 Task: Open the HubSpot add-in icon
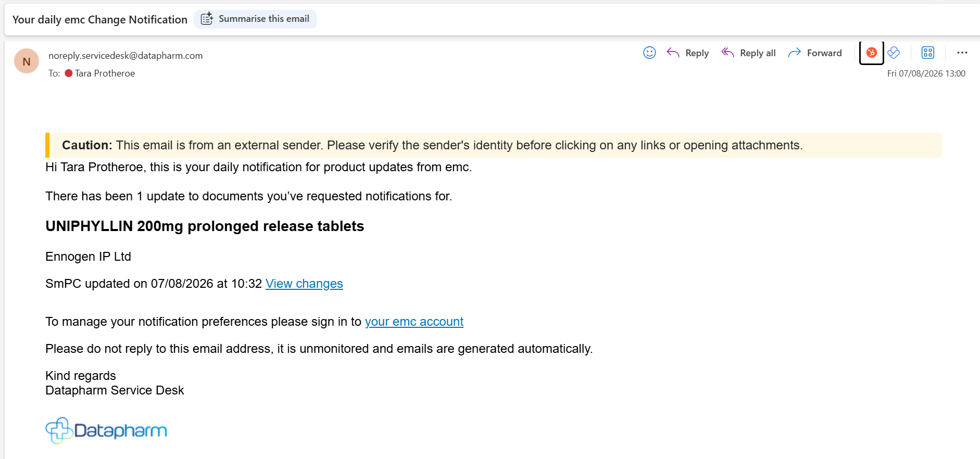(871, 53)
